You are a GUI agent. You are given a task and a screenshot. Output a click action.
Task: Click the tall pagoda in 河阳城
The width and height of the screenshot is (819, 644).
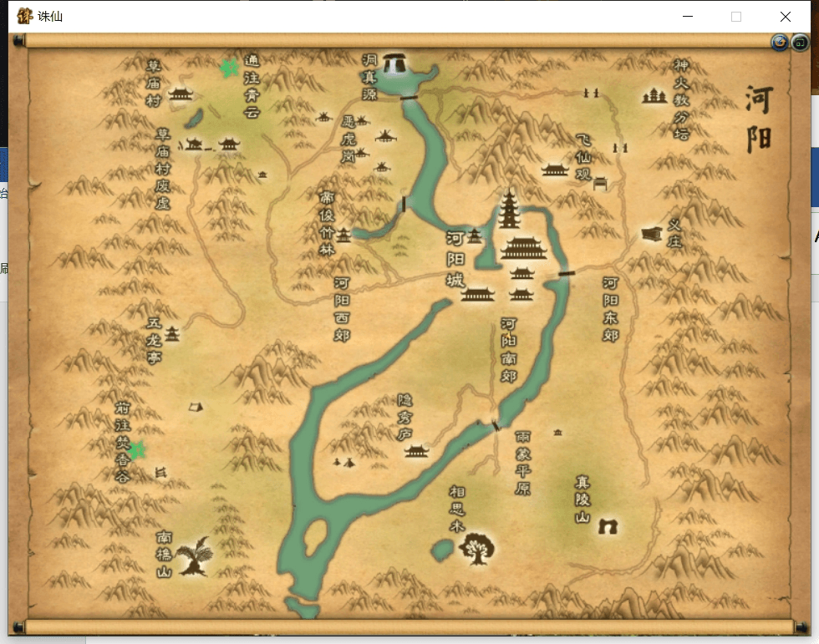pos(509,210)
